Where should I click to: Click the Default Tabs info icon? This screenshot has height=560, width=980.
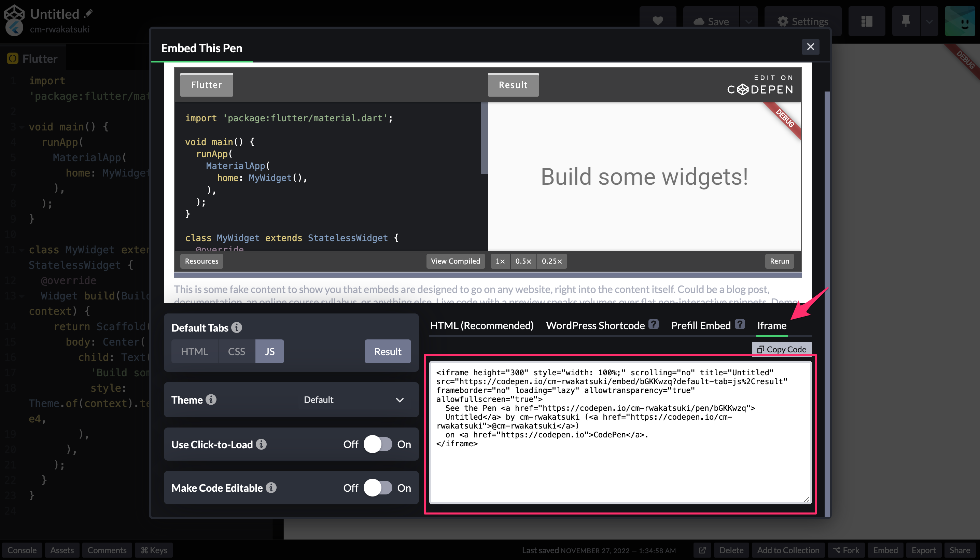(x=237, y=327)
